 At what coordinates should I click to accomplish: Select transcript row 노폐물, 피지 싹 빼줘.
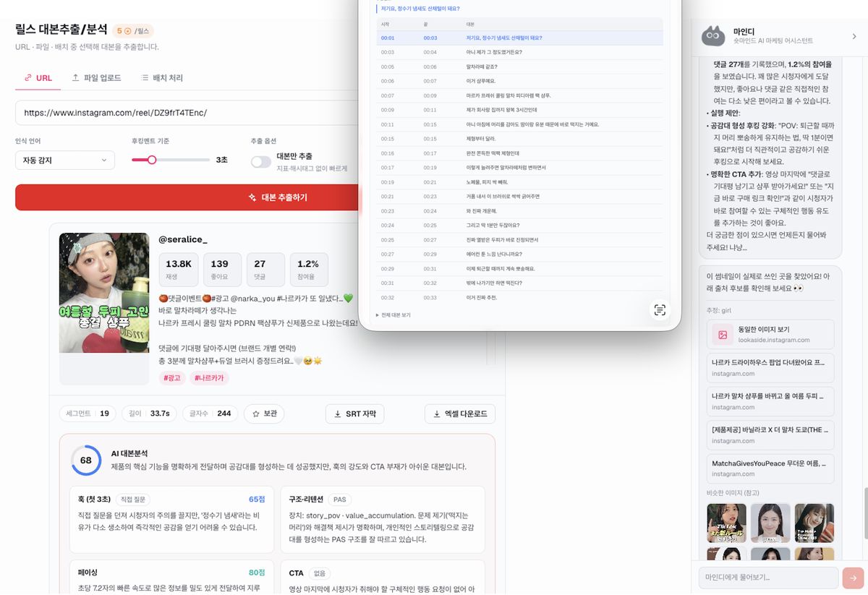coord(519,182)
